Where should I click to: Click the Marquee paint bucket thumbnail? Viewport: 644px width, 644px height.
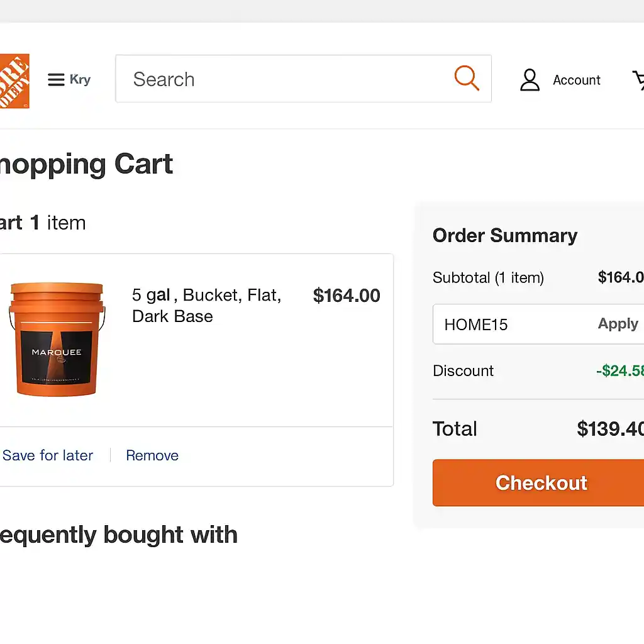(x=57, y=340)
